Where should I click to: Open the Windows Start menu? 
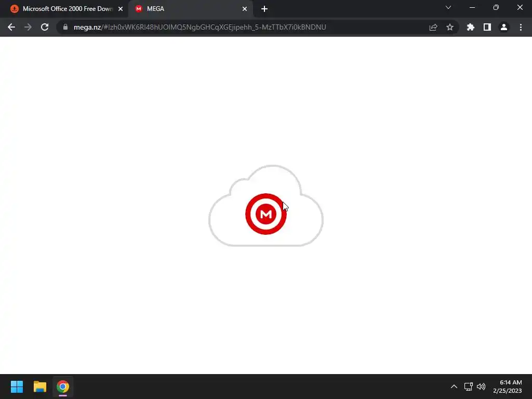click(x=17, y=387)
